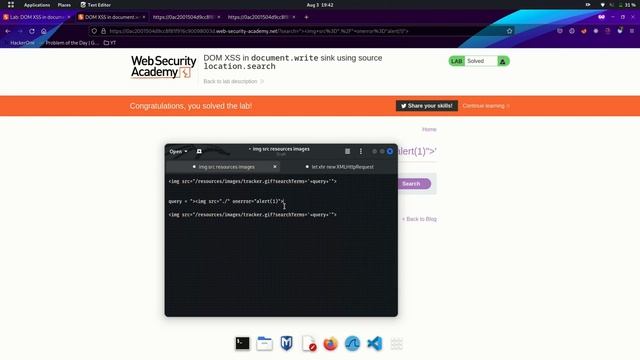Viewport: 640px width, 360px height.
Task: Click the shield tracking protection icon
Action: [x=94, y=31]
